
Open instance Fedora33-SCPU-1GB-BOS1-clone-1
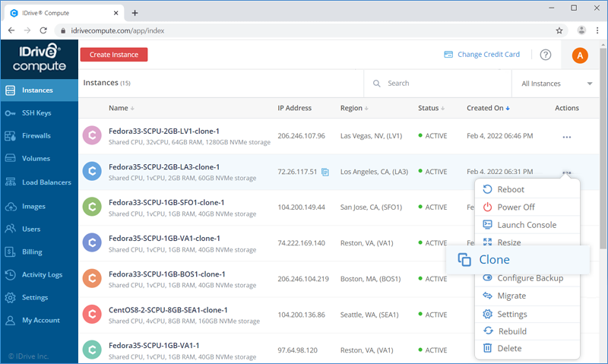166,274
